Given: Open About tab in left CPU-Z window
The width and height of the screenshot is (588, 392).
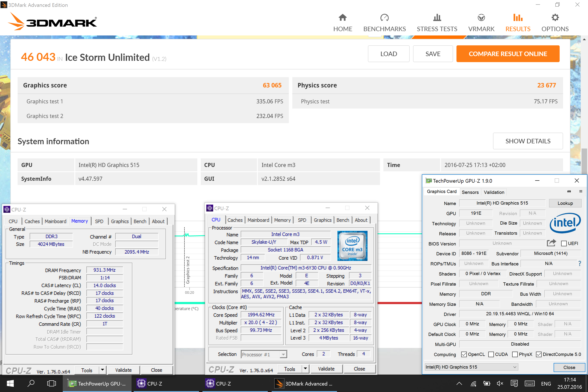Looking at the screenshot, I should pos(158,221).
